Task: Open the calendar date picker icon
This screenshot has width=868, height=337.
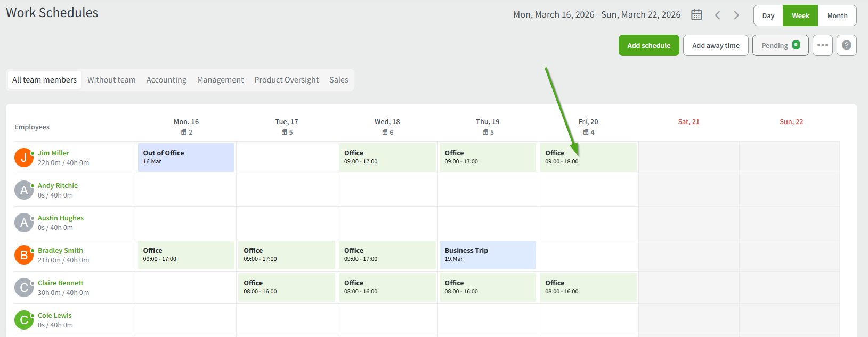Action: click(696, 15)
